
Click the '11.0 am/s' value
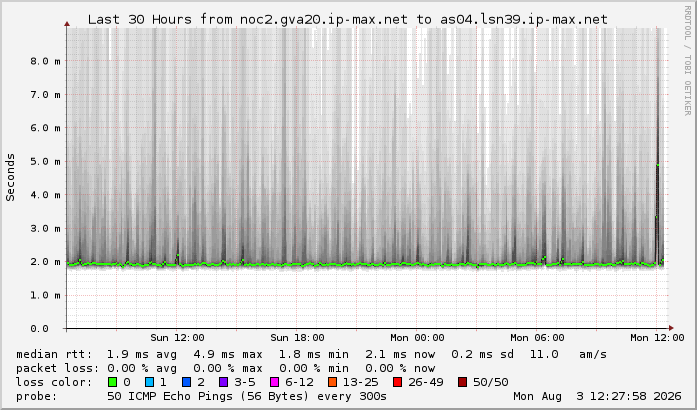[569, 354]
